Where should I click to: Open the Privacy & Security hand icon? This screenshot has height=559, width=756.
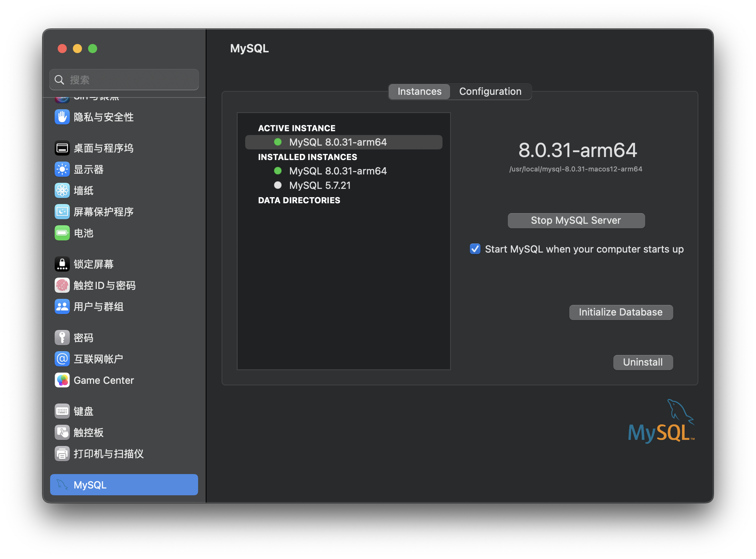coord(62,117)
